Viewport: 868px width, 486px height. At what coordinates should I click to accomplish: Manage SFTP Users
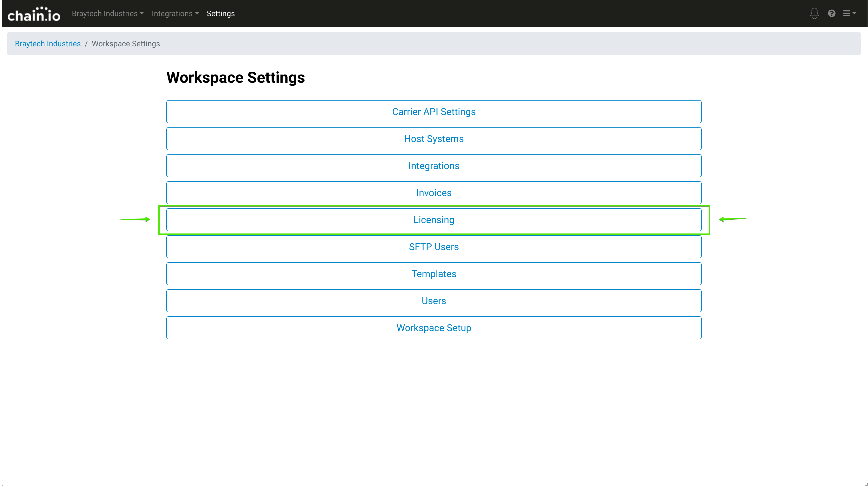click(434, 247)
